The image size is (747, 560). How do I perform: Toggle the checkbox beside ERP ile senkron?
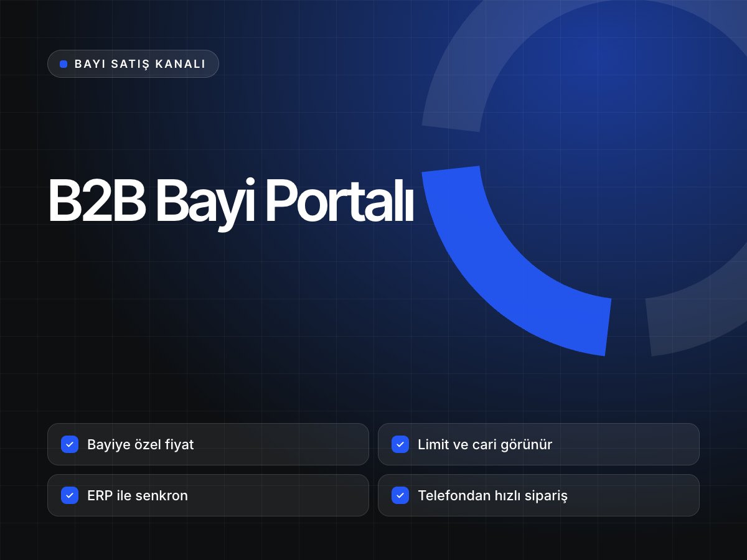click(70, 496)
